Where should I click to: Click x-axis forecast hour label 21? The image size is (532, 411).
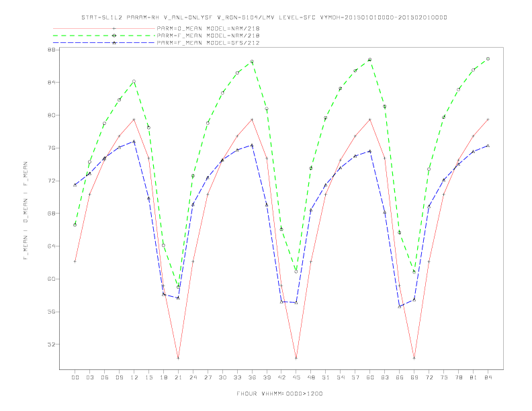[178, 377]
